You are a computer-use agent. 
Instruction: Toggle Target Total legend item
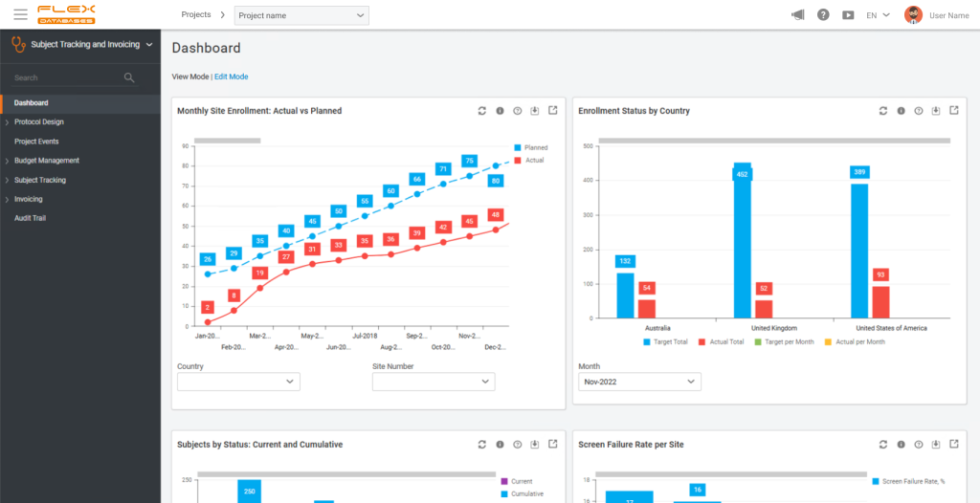click(665, 341)
